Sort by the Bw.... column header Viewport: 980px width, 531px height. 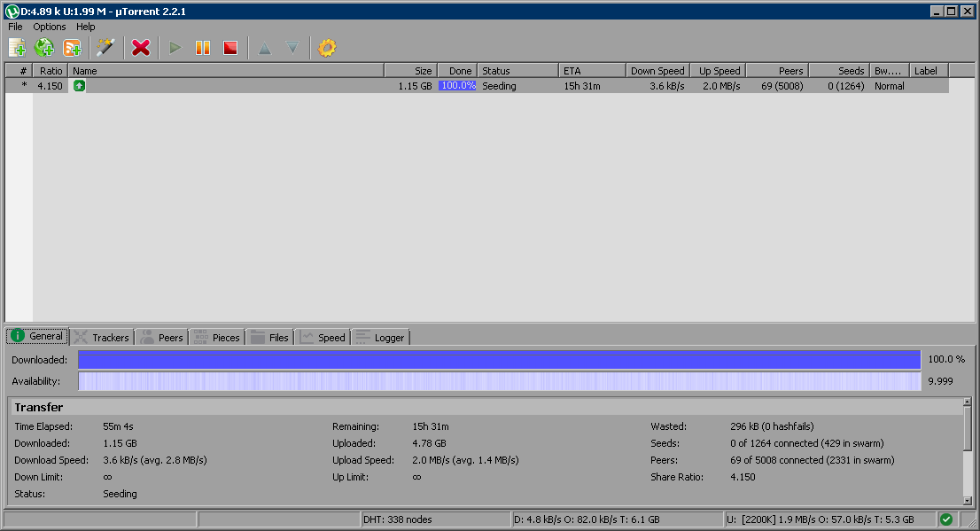(890, 71)
